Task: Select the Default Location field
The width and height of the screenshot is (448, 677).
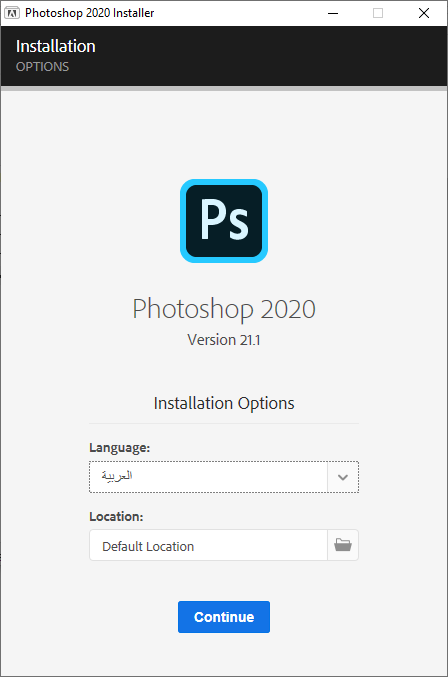Action: pos(208,545)
